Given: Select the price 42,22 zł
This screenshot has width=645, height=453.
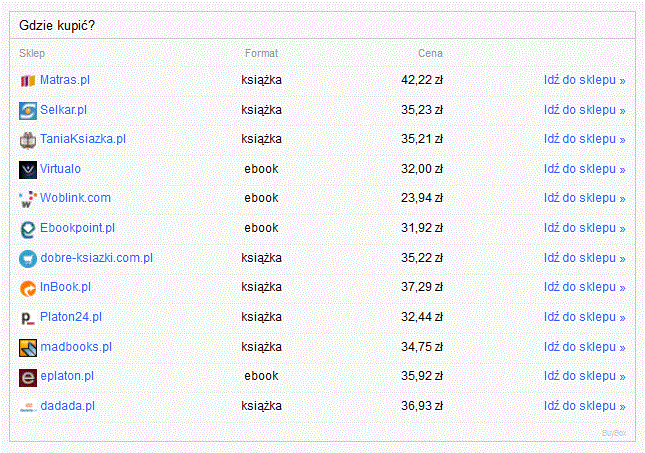Looking at the screenshot, I should coord(422,80).
